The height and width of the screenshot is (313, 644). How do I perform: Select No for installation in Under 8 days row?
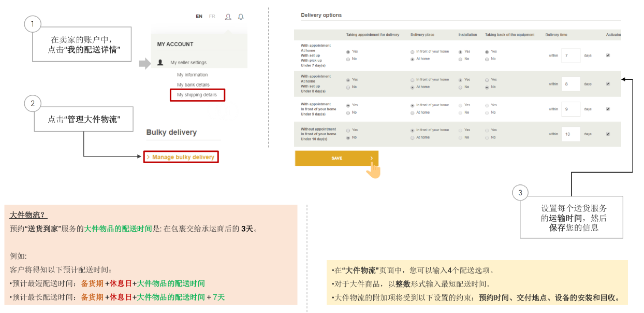(x=460, y=87)
